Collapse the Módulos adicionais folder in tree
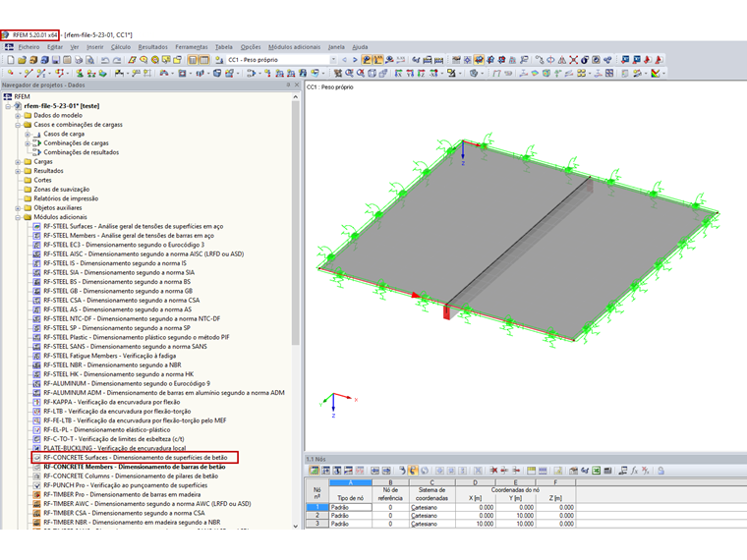Screen dimensions: 747x560 18,217
